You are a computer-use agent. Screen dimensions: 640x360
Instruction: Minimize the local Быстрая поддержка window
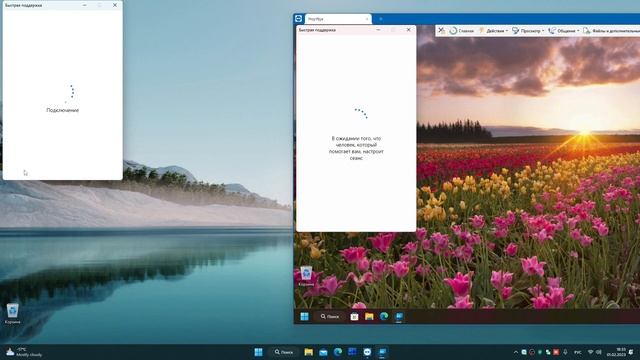[84, 5]
